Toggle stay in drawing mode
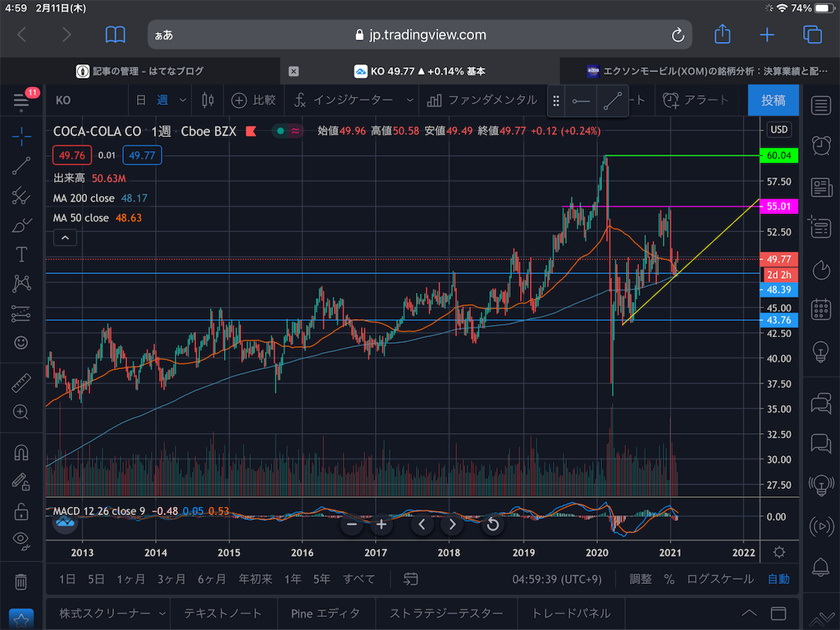This screenshot has height=630, width=840. [x=21, y=482]
